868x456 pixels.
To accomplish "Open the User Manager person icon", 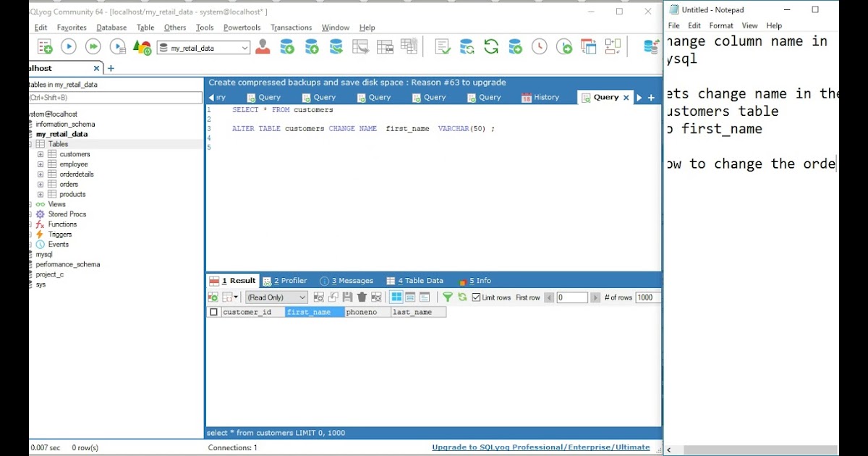I will 263,47.
